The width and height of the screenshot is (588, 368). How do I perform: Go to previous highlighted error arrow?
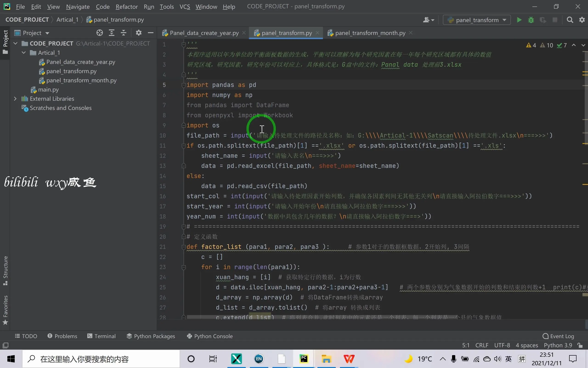click(574, 45)
